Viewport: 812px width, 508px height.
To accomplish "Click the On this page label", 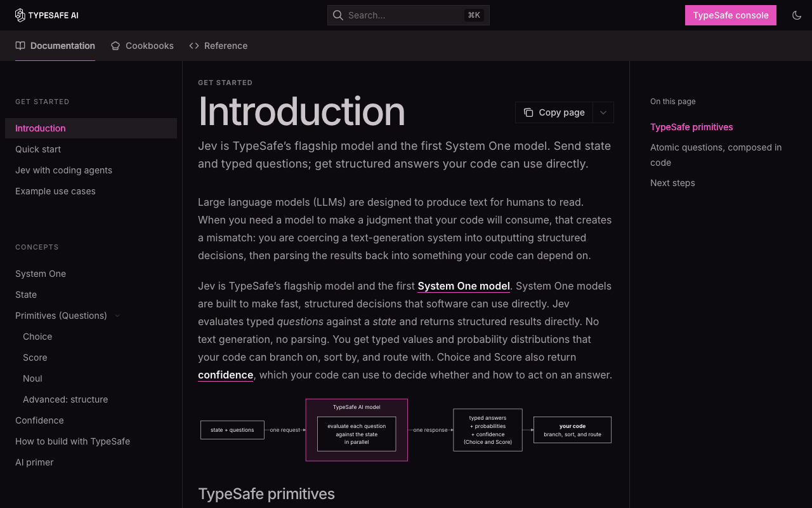I will coord(672,102).
